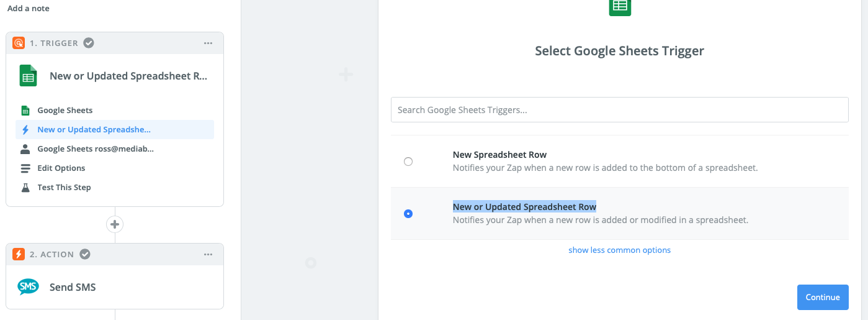Select the New Spreadsheet Row radio button
This screenshot has width=868, height=320.
pyautogui.click(x=408, y=162)
